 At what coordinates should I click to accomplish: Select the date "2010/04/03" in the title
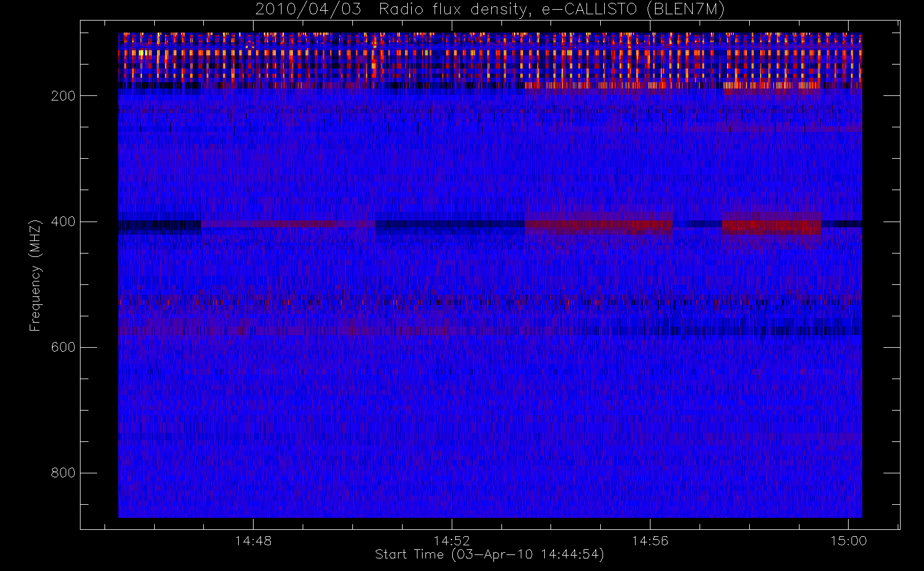coord(308,10)
